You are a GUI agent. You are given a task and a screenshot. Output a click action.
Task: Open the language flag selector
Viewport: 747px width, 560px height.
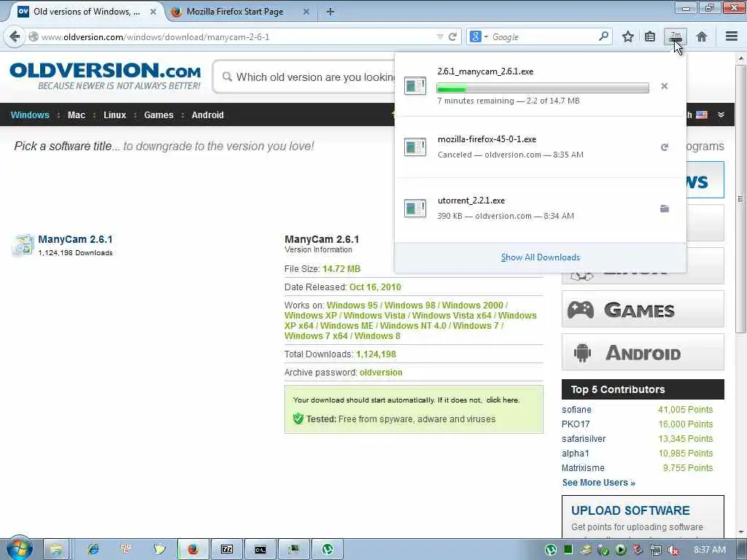(x=702, y=114)
